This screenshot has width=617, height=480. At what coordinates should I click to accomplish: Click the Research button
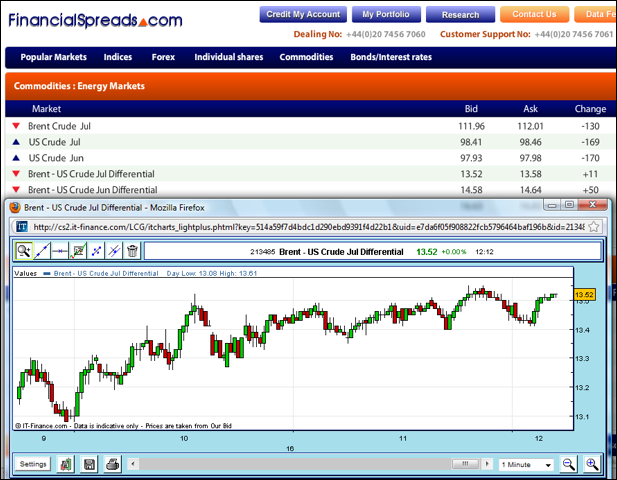coord(460,15)
